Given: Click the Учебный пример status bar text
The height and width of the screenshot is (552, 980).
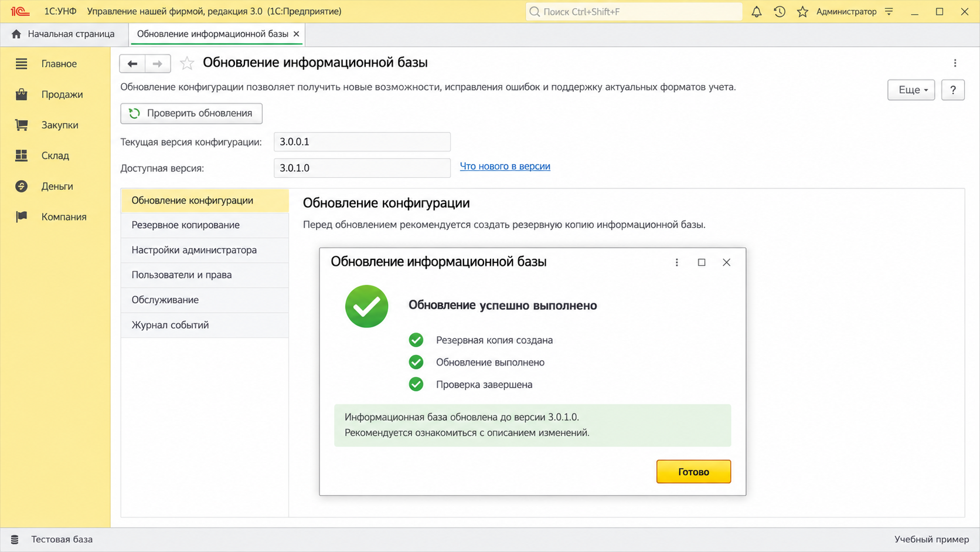Looking at the screenshot, I should click(931, 540).
